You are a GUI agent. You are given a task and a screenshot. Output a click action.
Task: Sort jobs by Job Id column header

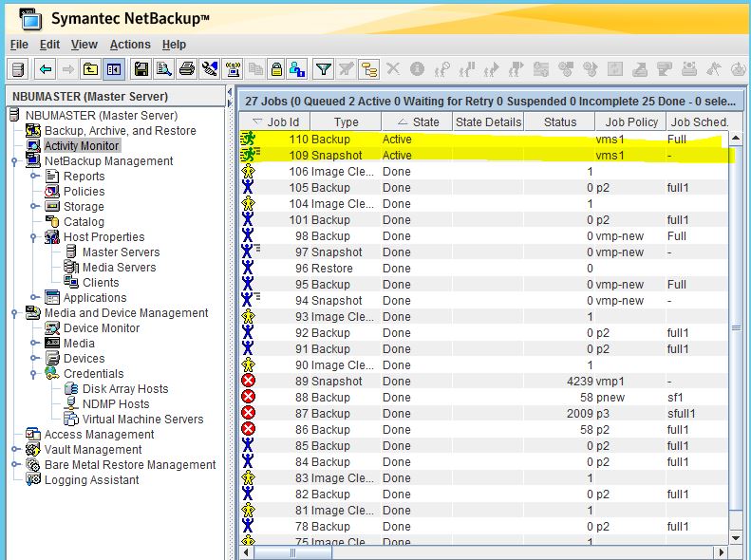(x=275, y=122)
